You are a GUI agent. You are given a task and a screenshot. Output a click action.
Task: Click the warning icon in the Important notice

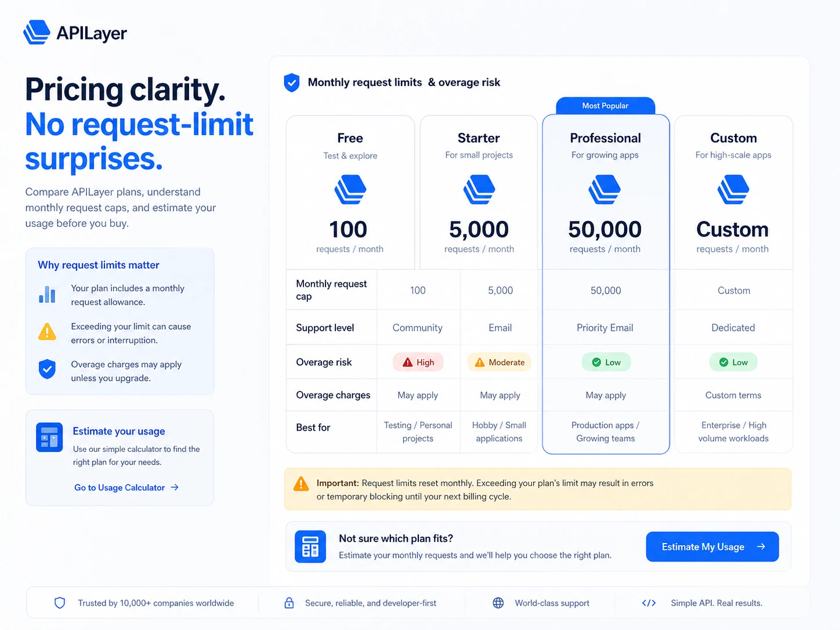[301, 484]
